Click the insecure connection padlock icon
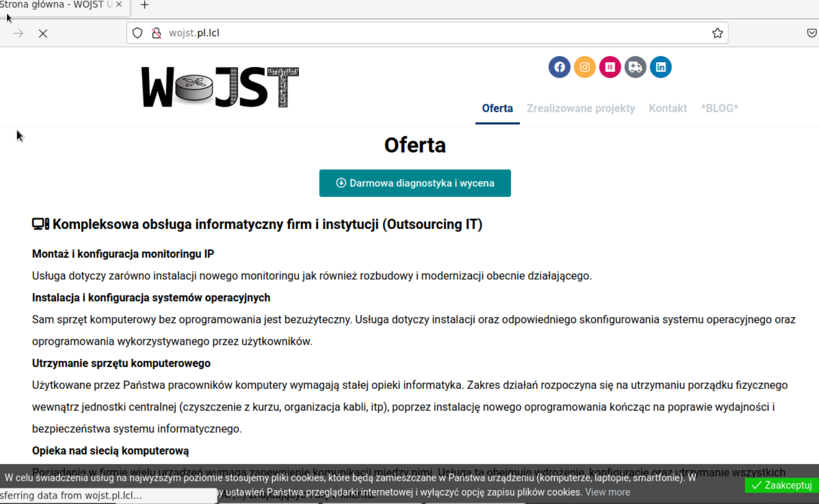 (156, 33)
